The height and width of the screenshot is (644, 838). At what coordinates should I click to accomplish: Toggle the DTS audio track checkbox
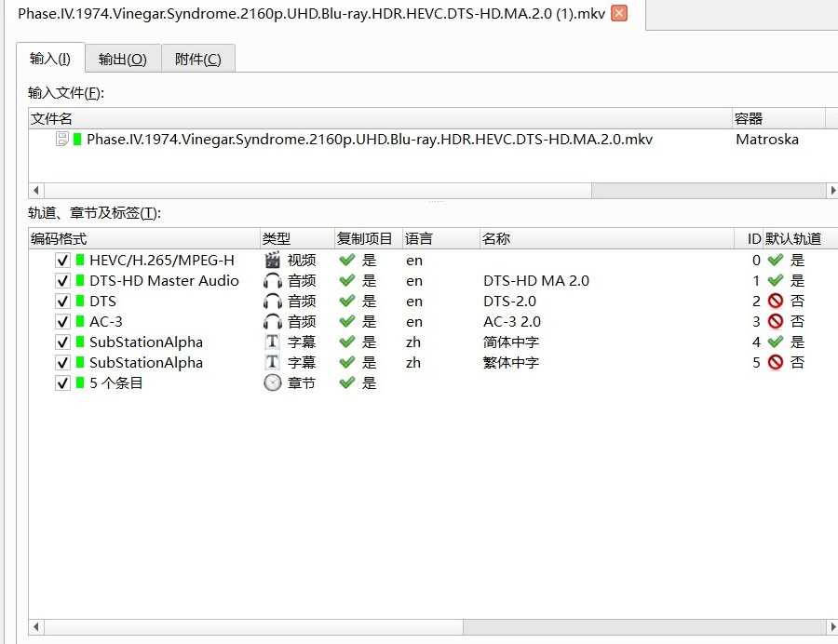click(62, 302)
